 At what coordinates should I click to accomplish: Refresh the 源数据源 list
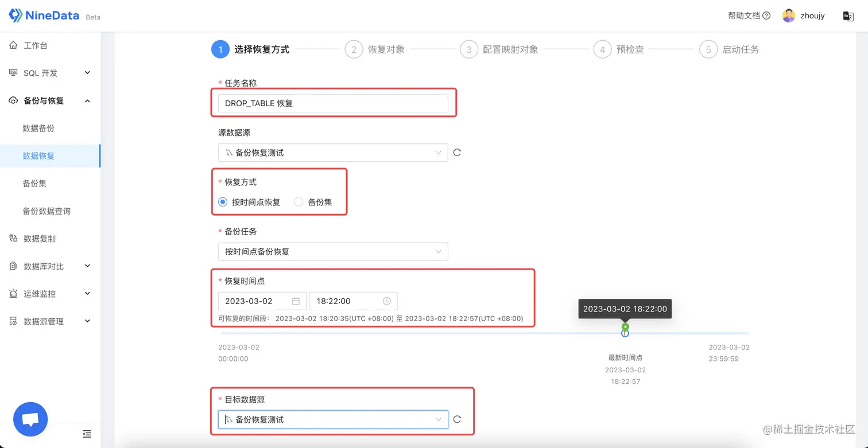coord(457,153)
